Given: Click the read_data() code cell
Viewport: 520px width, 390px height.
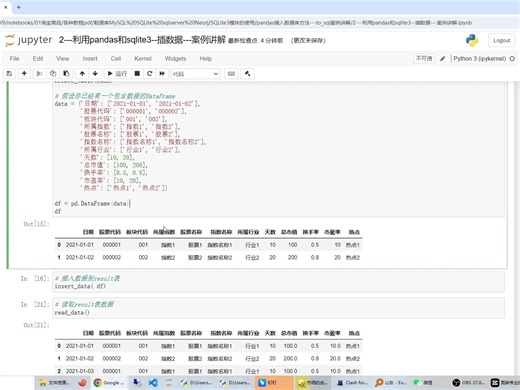Looking at the screenshot, I should coord(278,308).
